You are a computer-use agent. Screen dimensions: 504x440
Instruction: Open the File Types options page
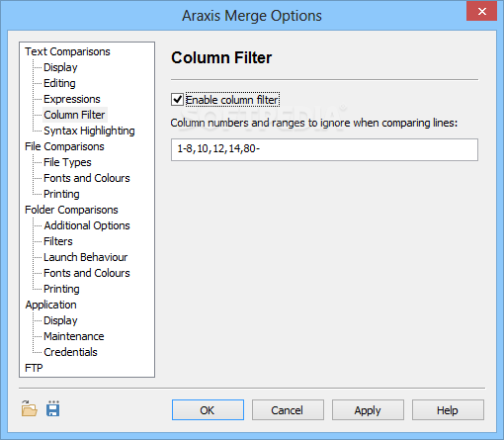click(67, 162)
